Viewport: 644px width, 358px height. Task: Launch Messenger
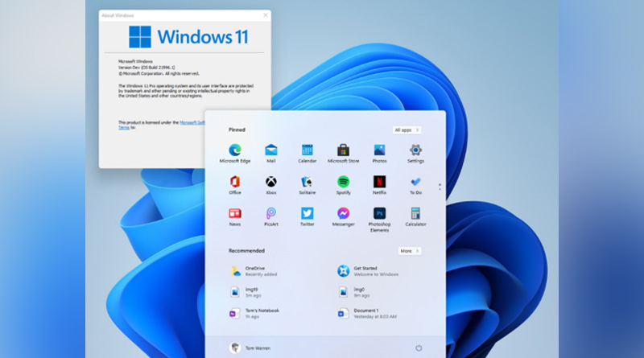click(344, 216)
